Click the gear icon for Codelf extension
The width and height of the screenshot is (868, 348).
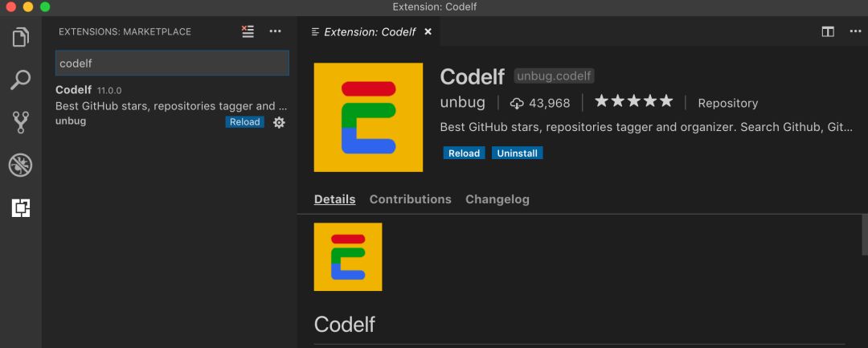(279, 122)
